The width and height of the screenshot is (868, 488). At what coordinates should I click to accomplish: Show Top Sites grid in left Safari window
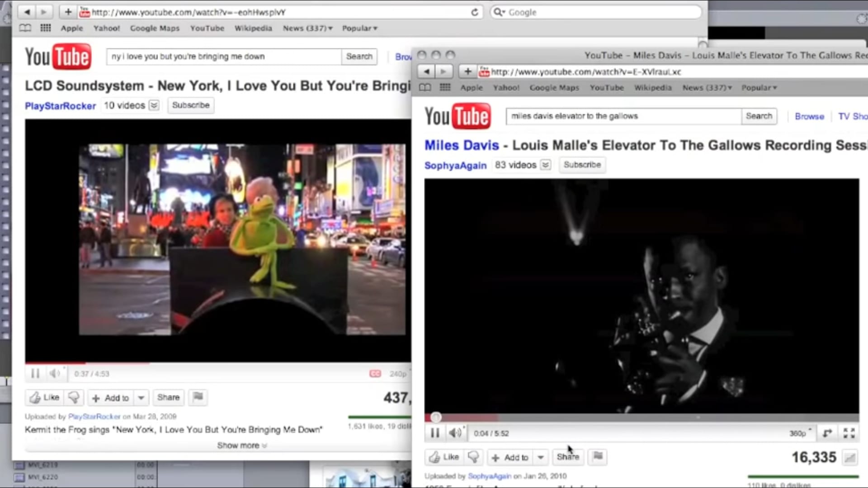46,28
